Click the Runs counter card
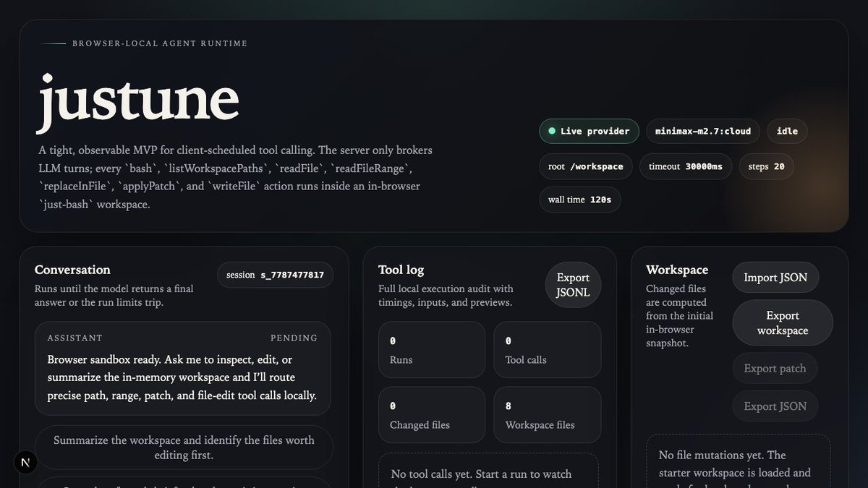This screenshot has height=488, width=868. [432, 350]
